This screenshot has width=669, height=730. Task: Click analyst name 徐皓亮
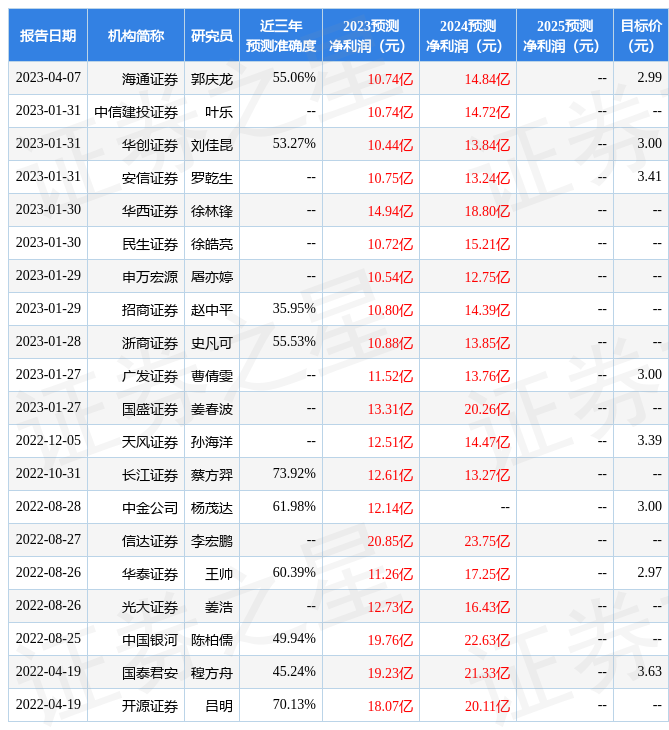(x=212, y=244)
